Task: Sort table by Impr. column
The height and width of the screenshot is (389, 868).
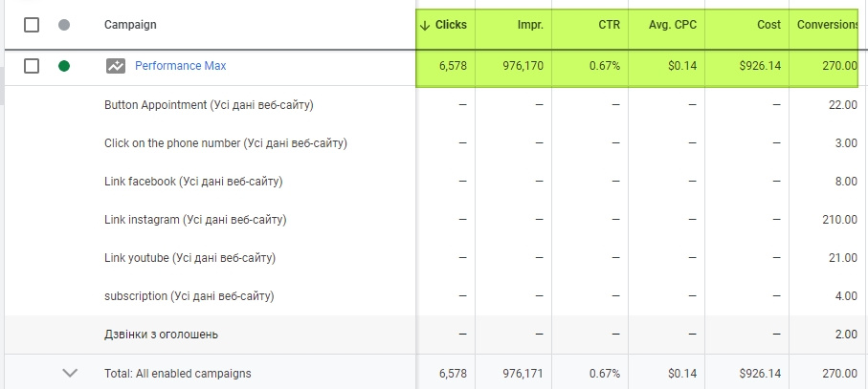Action: tap(529, 24)
